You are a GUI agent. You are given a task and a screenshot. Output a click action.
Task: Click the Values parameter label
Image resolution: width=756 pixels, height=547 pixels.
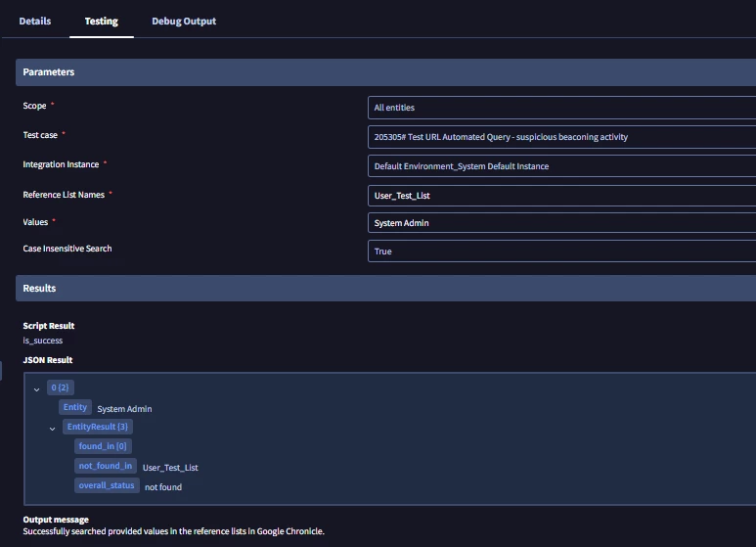pyautogui.click(x=35, y=222)
